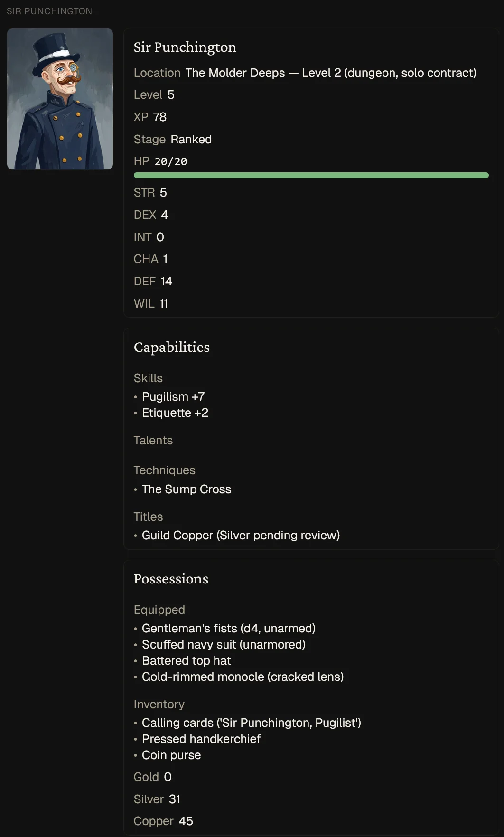
Task: Select the SIR PUNCHINGTON header label
Action: [49, 11]
